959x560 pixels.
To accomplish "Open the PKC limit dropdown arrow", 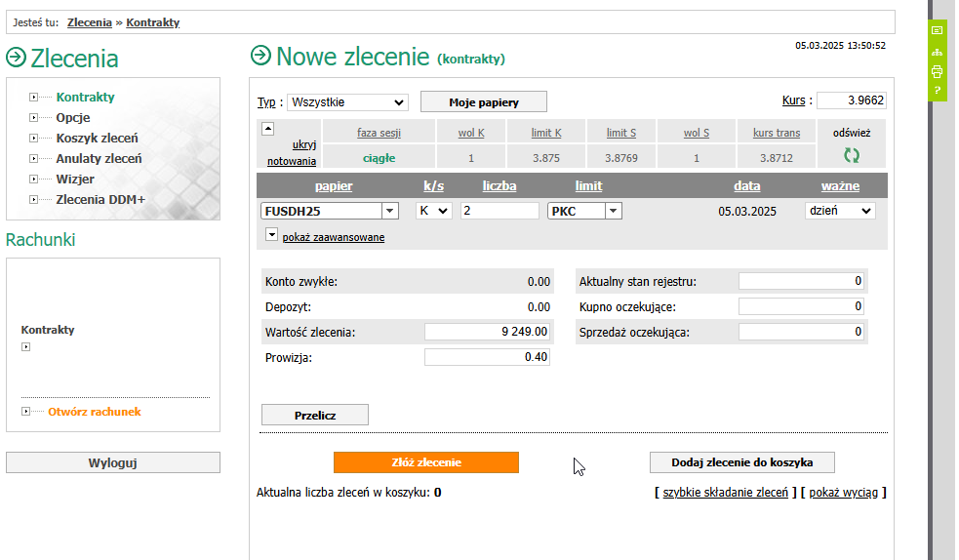I will click(x=614, y=211).
